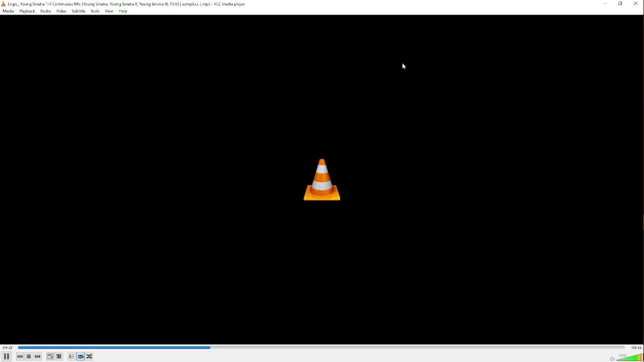Click the VLC cone in the title bar
The image size is (644, 362).
(x=4, y=4)
